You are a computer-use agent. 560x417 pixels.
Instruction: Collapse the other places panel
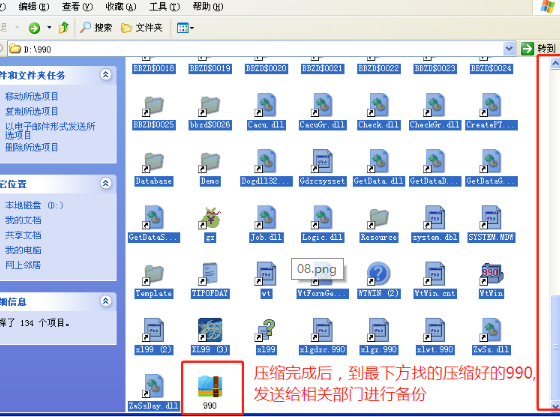coord(106,184)
